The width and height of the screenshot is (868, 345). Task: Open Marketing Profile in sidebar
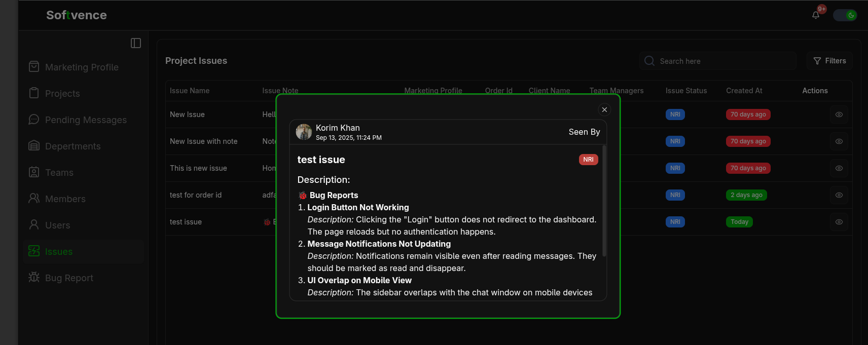(x=82, y=67)
